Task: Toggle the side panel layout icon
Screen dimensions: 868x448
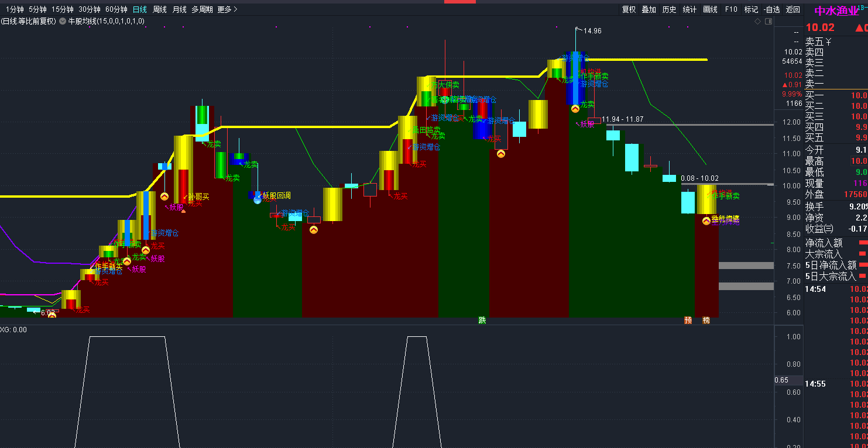Action: (767, 21)
